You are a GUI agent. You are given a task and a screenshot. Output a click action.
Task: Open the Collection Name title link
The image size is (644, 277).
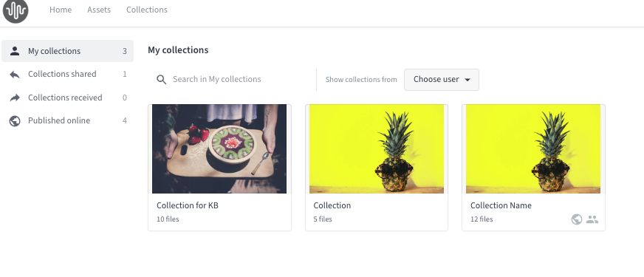tap(501, 205)
